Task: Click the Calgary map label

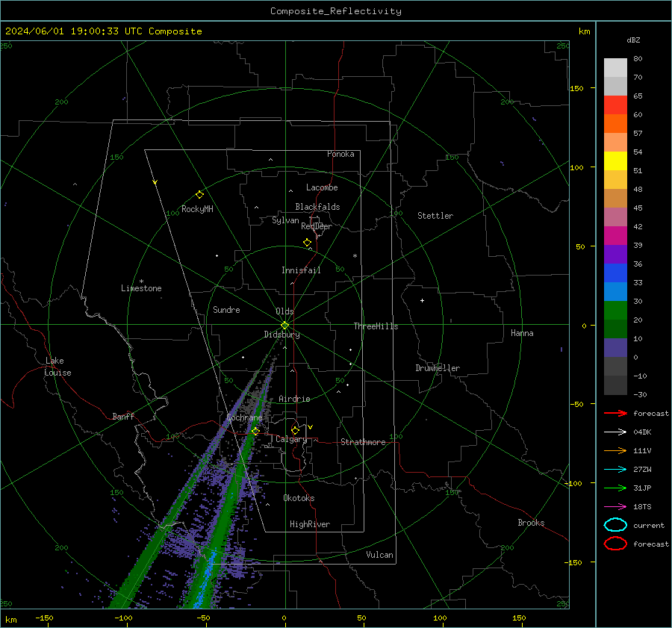Action: [x=291, y=439]
